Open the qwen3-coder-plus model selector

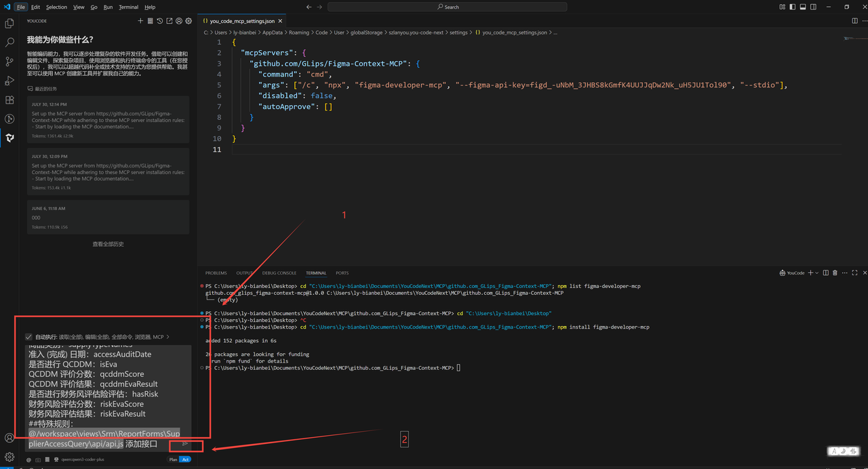[x=83, y=460]
